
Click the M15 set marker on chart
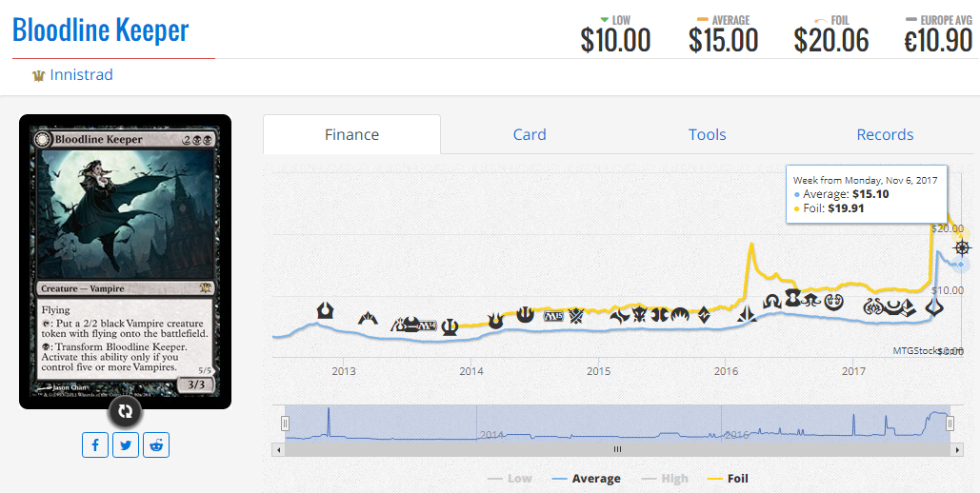[553, 316]
